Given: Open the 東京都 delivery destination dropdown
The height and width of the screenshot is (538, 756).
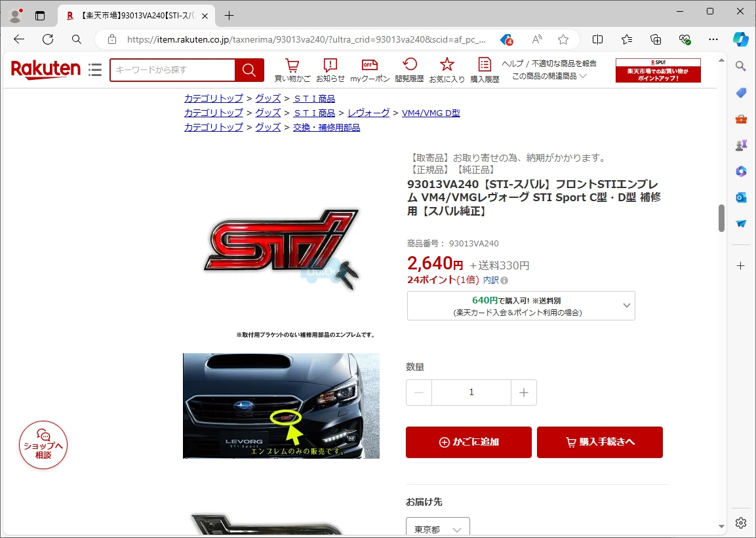Looking at the screenshot, I should tap(437, 529).
